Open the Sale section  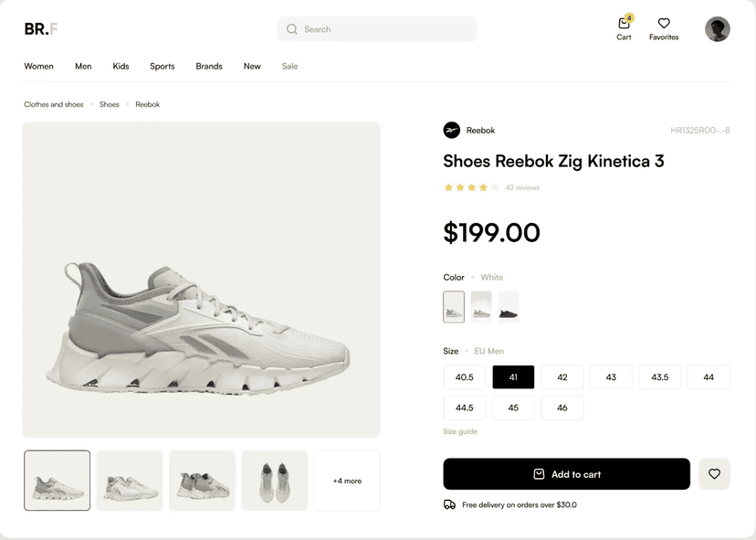pos(289,66)
